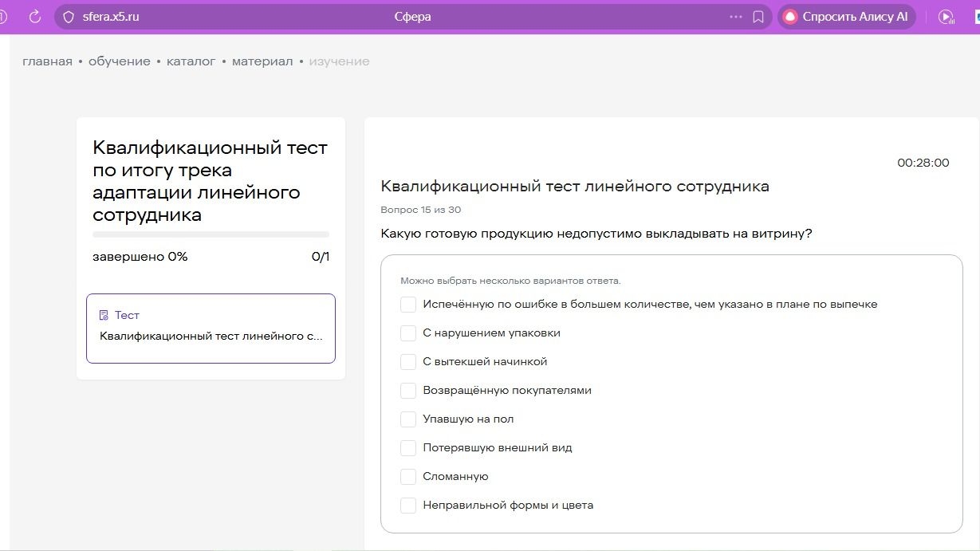Tick «Потерявшую внешний вид» checkbox

click(x=408, y=447)
